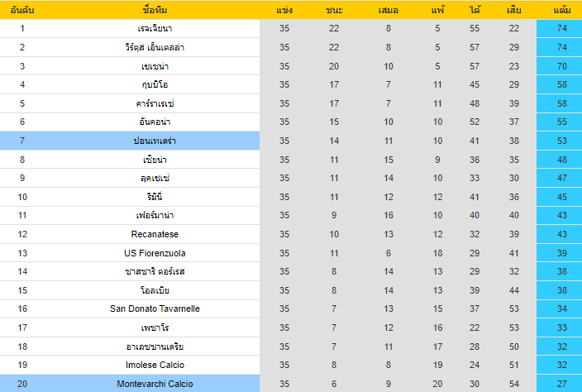Image resolution: width=582 pixels, height=392 pixels.
Task: Open the Recanatese team link
Action: tap(155, 234)
